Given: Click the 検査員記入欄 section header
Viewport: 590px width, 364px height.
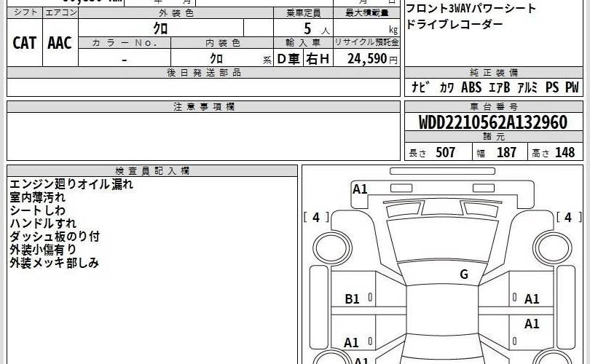Looking at the screenshot, I should pos(152,170).
